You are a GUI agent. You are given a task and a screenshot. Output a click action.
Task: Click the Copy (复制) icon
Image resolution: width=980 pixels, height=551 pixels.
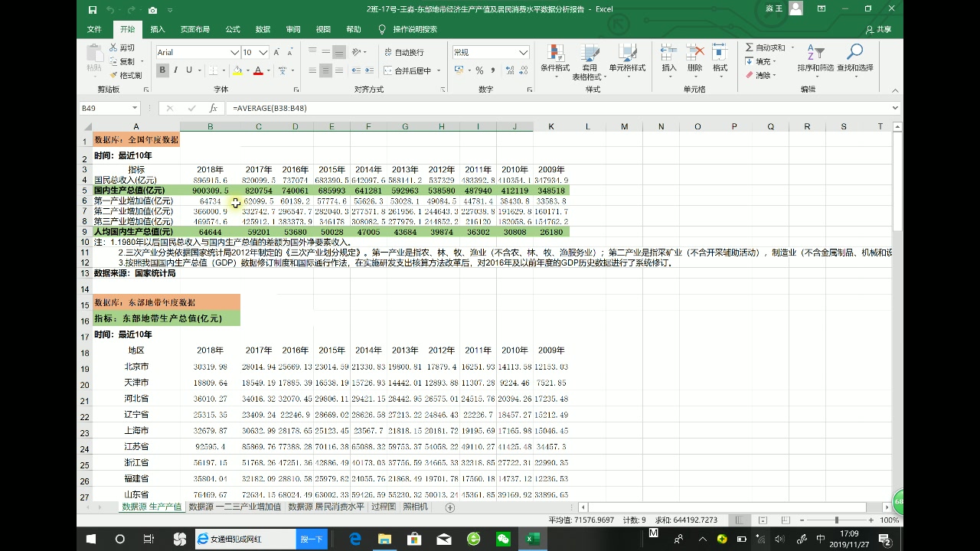pyautogui.click(x=113, y=61)
